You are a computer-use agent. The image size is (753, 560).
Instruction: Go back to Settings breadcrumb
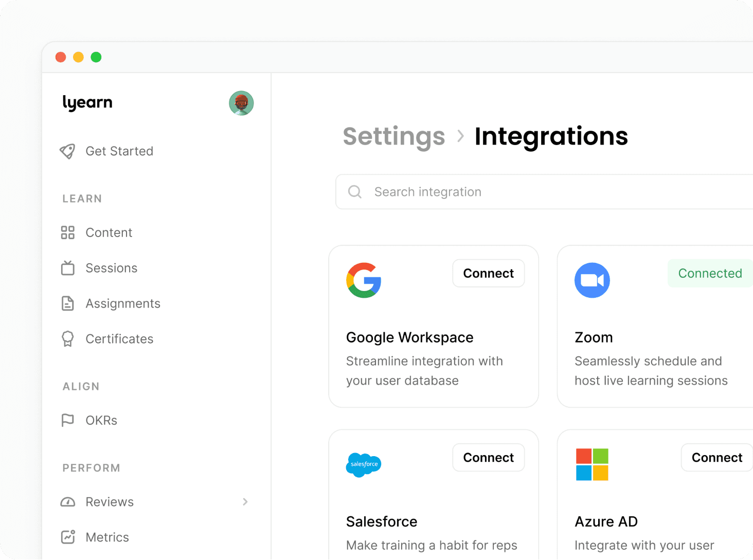[394, 136]
